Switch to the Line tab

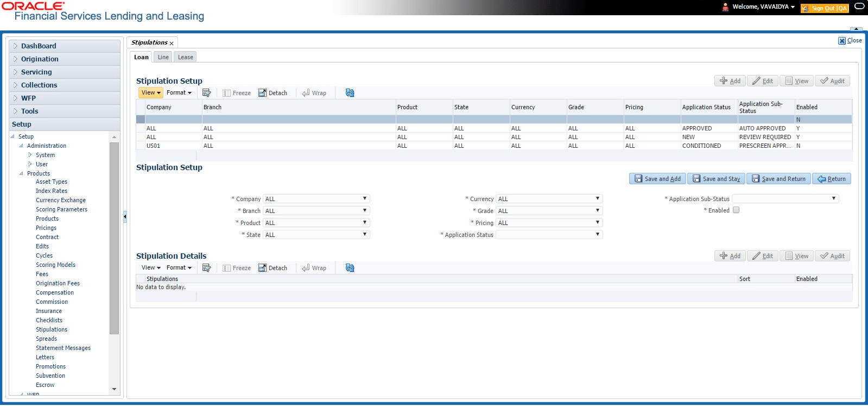click(x=163, y=57)
